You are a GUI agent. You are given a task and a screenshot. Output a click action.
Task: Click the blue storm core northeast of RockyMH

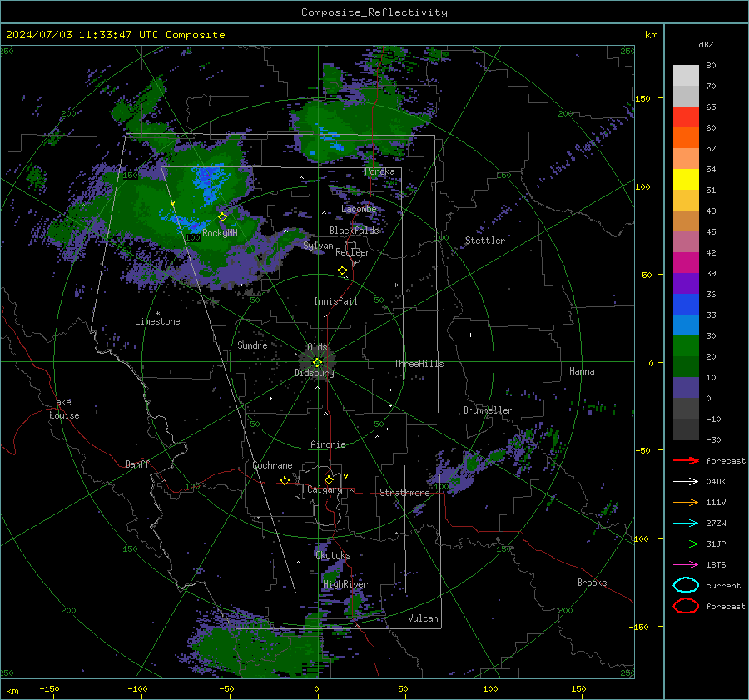click(x=211, y=181)
